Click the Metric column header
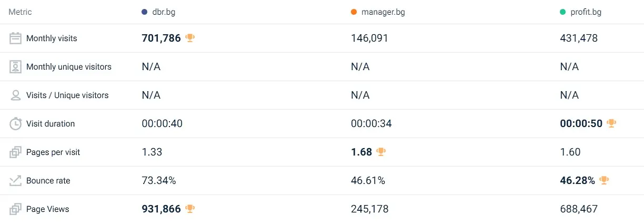Screen dimensions: 644x223 20,12
